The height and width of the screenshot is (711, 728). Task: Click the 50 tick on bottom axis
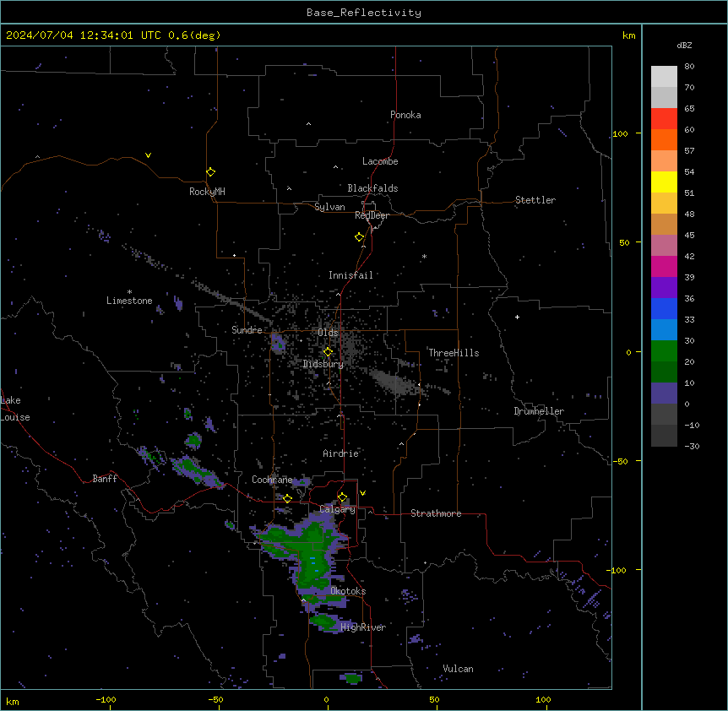[434, 700]
